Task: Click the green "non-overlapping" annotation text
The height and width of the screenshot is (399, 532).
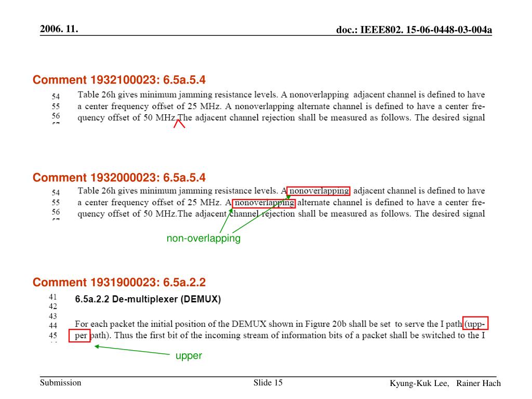Action: pos(204,238)
